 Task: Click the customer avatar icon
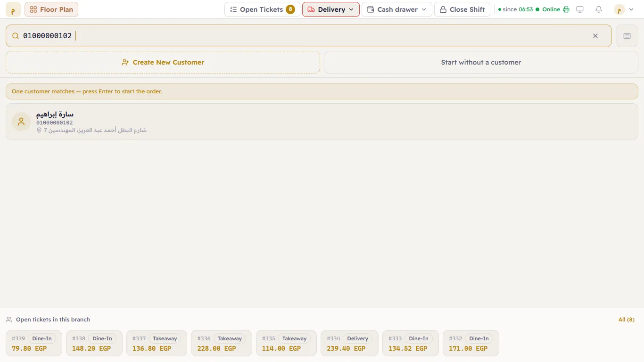click(21, 122)
